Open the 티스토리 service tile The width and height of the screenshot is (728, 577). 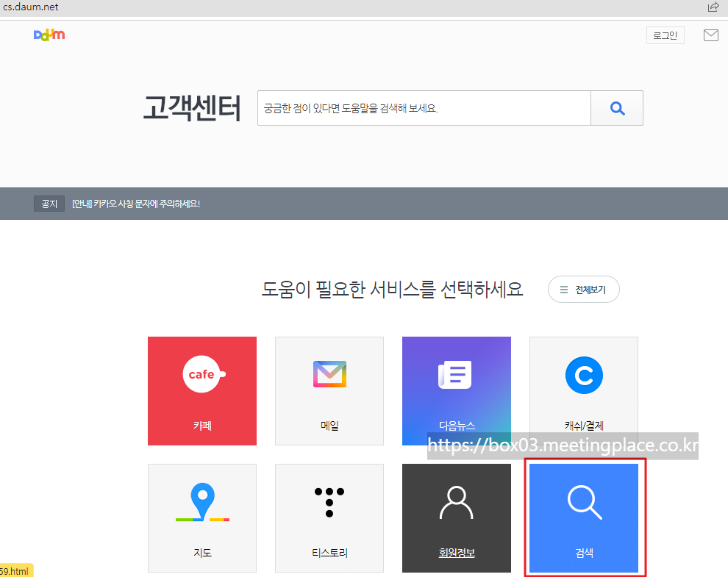tap(329, 518)
